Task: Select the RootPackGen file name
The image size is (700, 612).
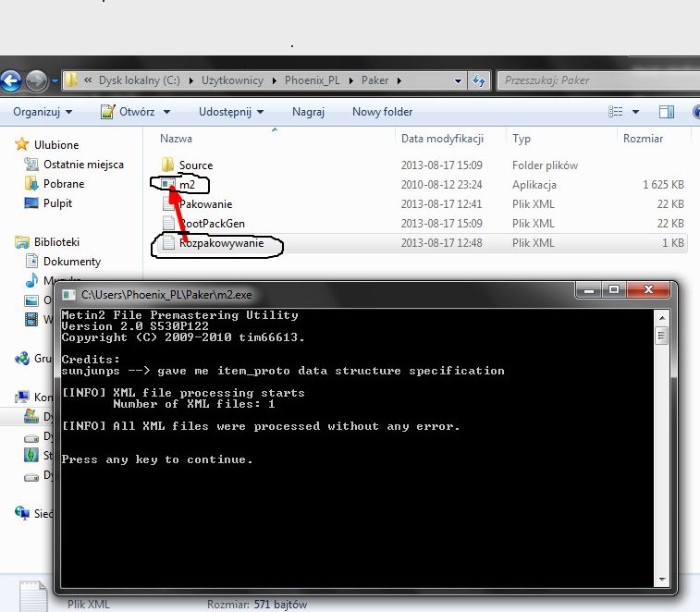Action: 212,223
